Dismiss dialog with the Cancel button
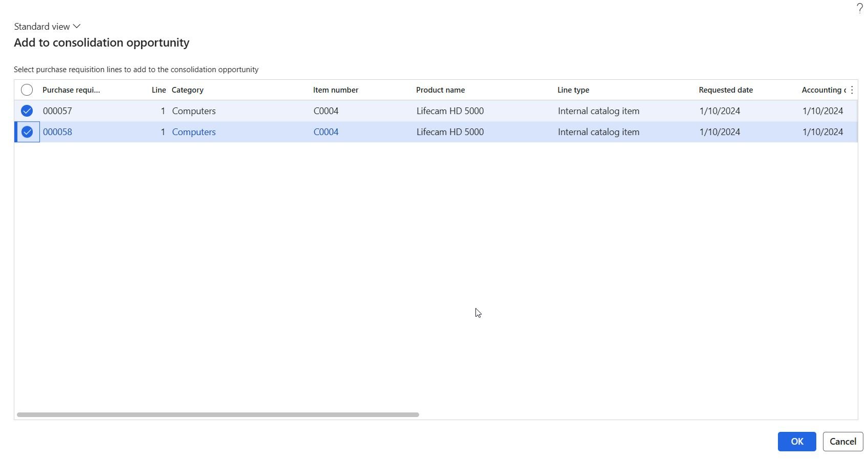 [843, 442]
